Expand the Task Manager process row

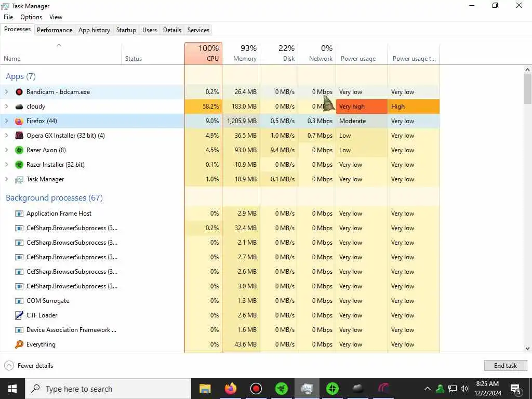click(6, 179)
